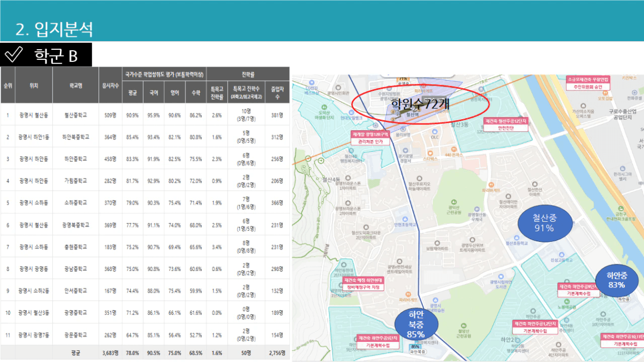644x362 pixels.
Task: Click the 재개발 광명12R구역 관리처분 인가 label
Action: tap(370, 139)
